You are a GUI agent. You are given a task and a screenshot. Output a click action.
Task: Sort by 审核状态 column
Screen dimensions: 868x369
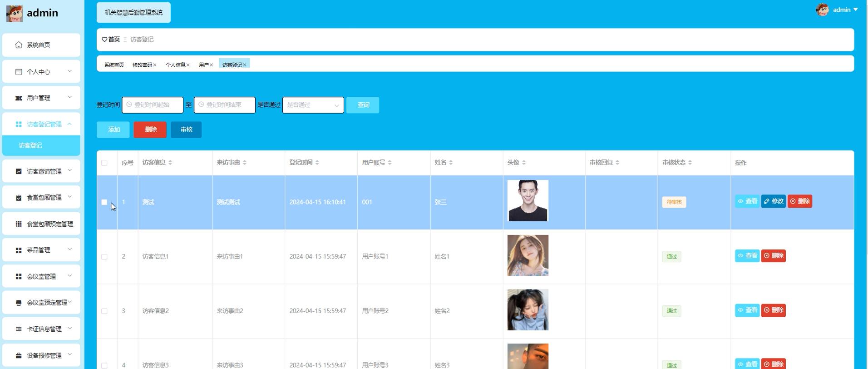[x=690, y=163]
